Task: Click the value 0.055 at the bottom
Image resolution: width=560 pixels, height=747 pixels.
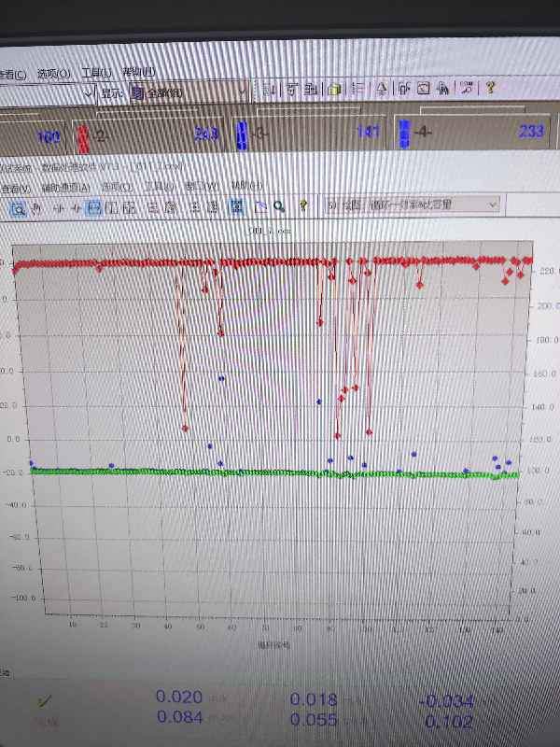Action: (x=314, y=719)
